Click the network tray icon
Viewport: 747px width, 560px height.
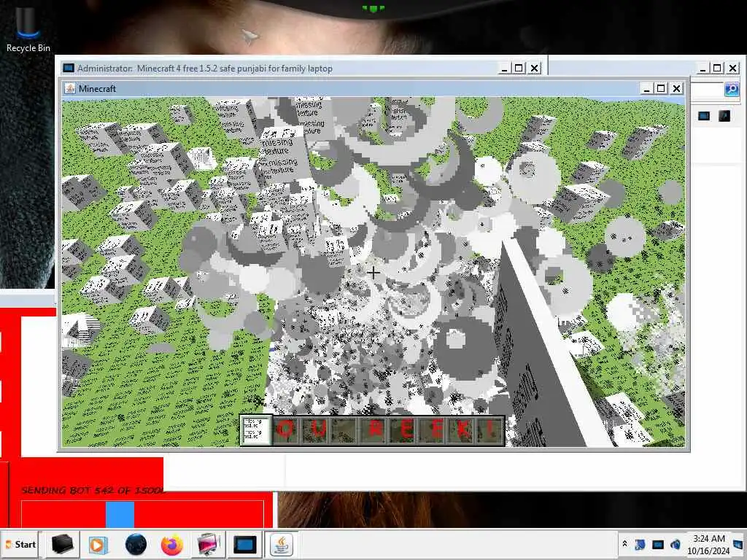click(640, 544)
